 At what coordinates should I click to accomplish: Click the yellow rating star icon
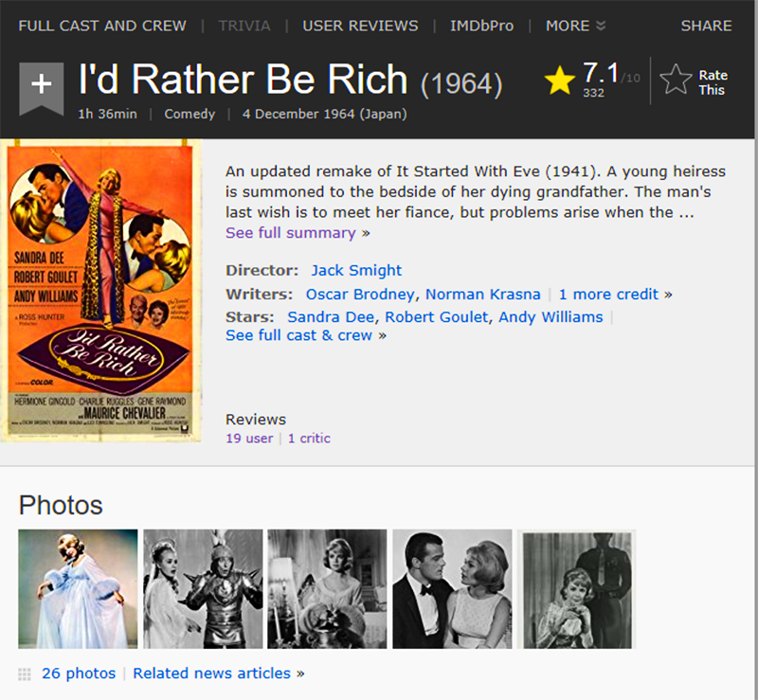pos(559,81)
